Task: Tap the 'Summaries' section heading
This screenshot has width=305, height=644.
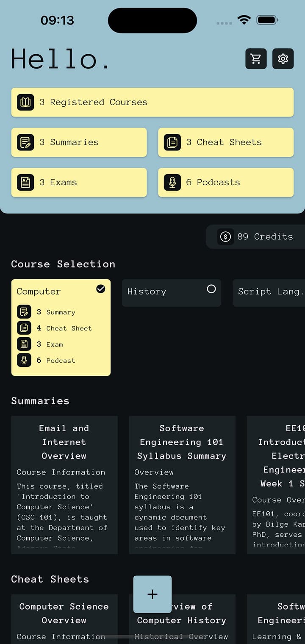Action: click(40, 401)
